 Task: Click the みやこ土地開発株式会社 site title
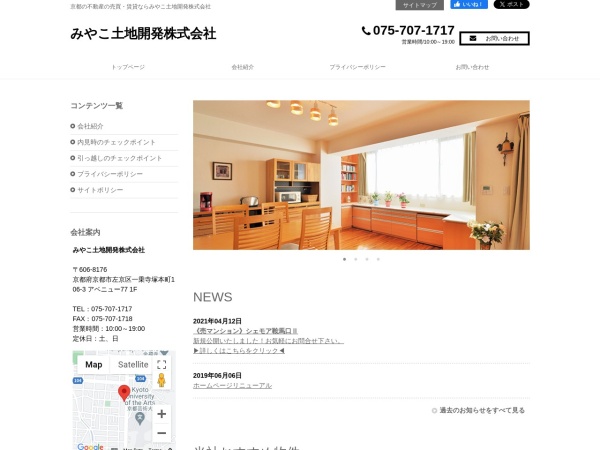coord(143,34)
